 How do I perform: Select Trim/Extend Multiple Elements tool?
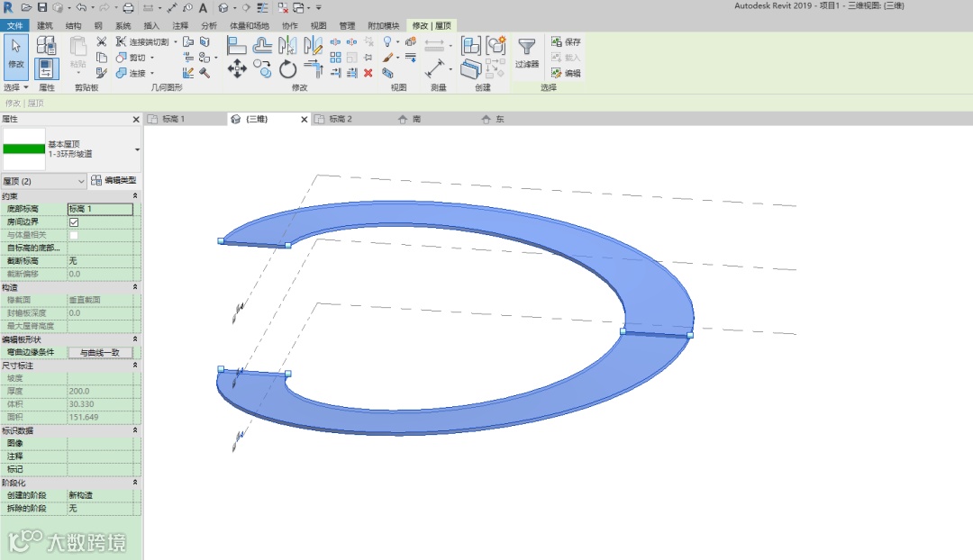352,73
